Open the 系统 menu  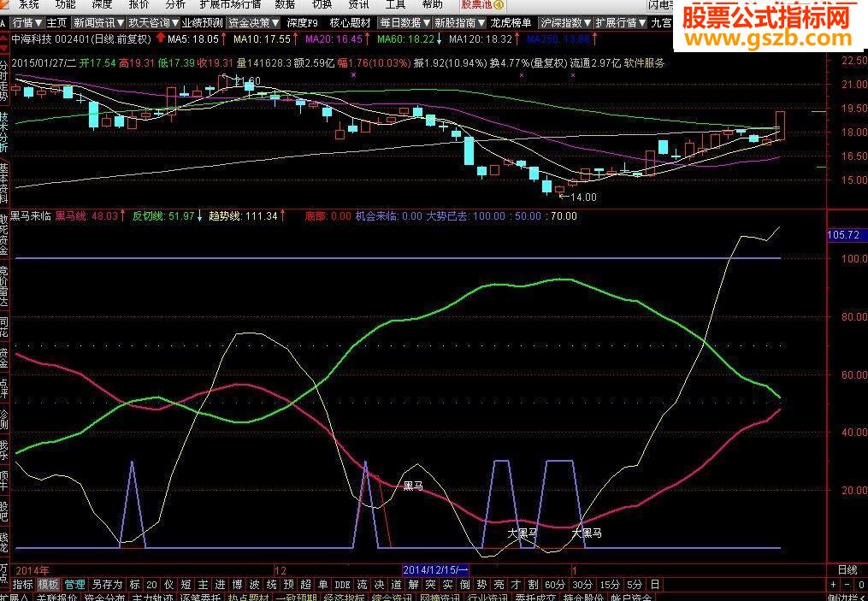click(x=28, y=4)
